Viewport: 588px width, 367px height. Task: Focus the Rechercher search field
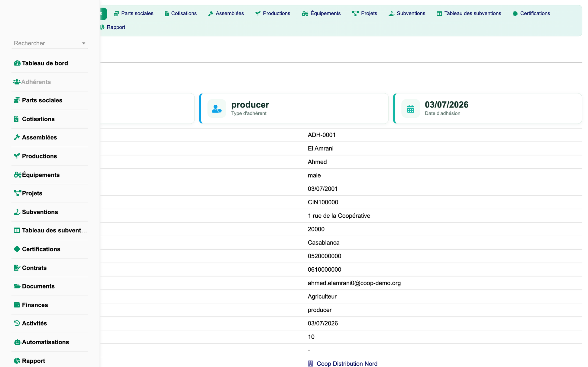pyautogui.click(x=50, y=43)
